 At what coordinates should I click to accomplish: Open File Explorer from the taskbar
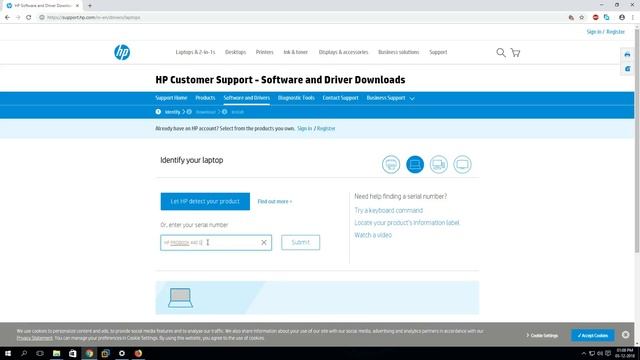pyautogui.click(x=56, y=353)
